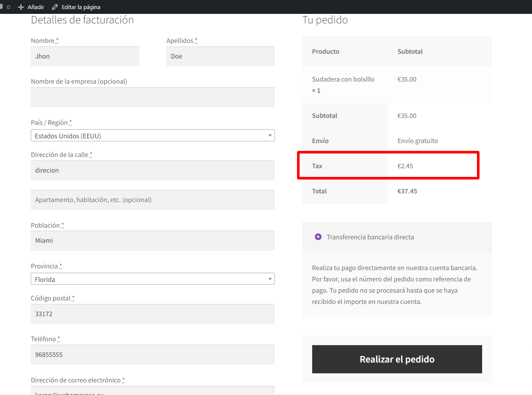532x395 pixels.
Task: Click the Total row label
Action: (320, 191)
